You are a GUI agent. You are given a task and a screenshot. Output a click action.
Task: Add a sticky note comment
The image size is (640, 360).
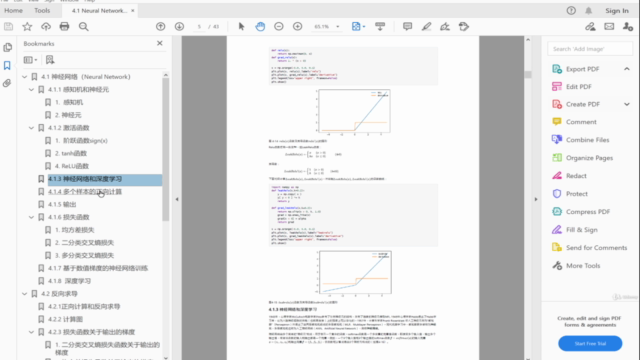coord(407,27)
